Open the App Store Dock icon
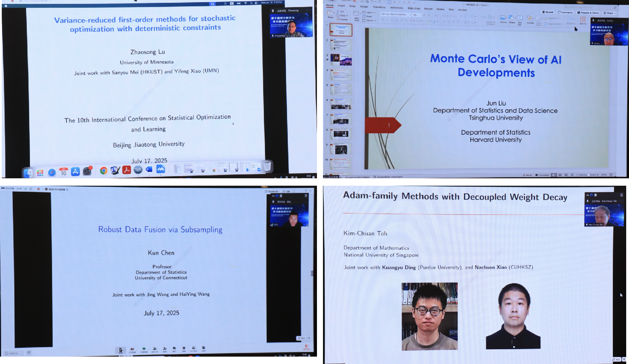Image resolution: width=629 pixels, height=364 pixels. (x=75, y=172)
